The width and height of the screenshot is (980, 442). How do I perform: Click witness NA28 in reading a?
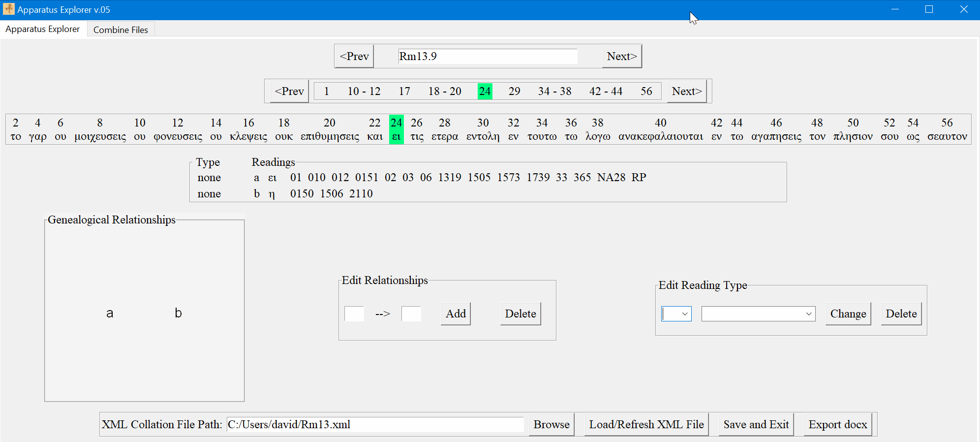(x=611, y=177)
